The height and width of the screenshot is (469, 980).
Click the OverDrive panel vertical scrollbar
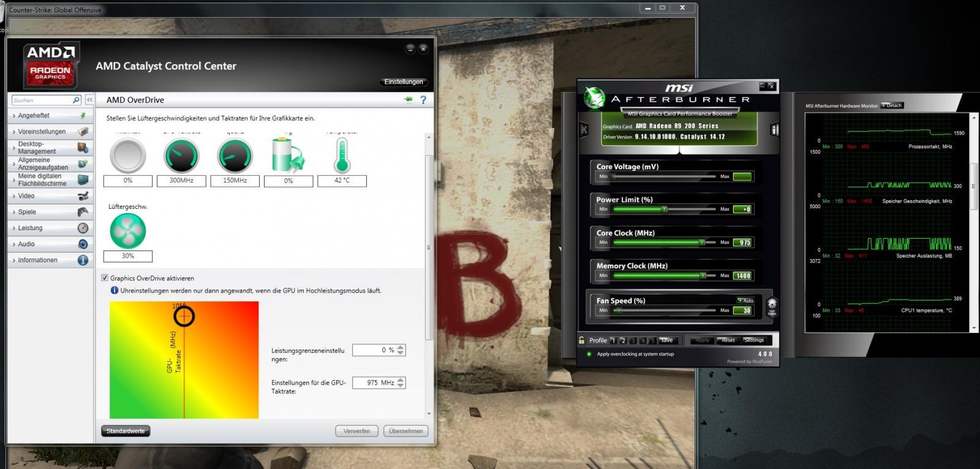point(429,247)
